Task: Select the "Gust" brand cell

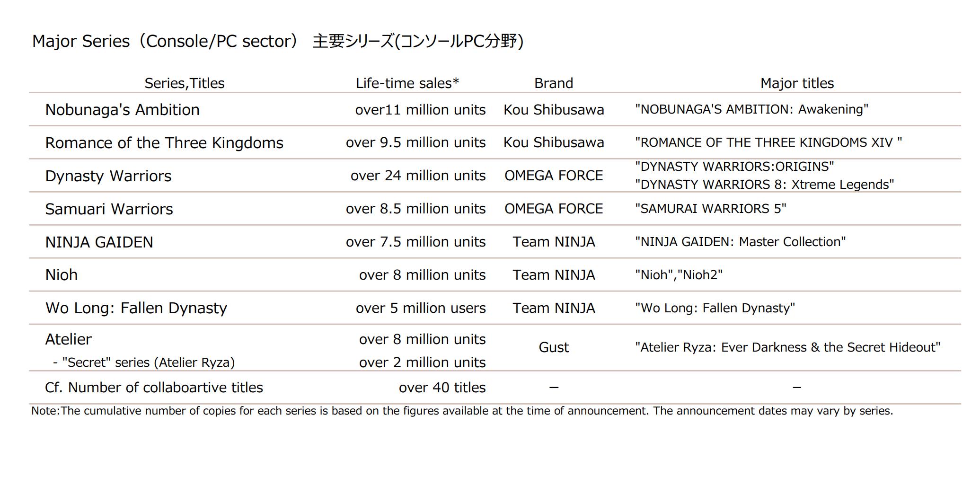Action: (553, 347)
